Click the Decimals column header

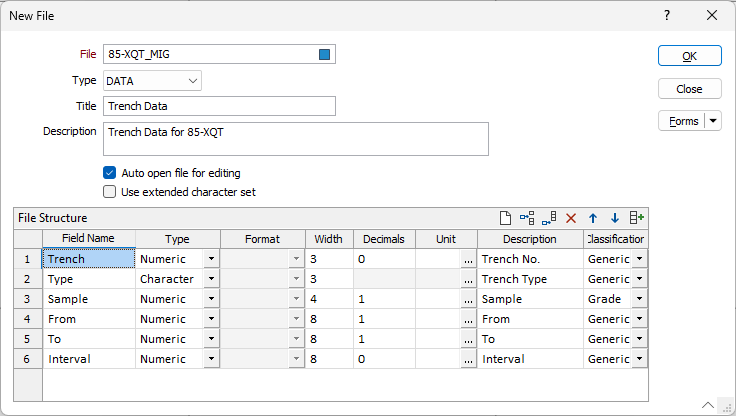384,239
